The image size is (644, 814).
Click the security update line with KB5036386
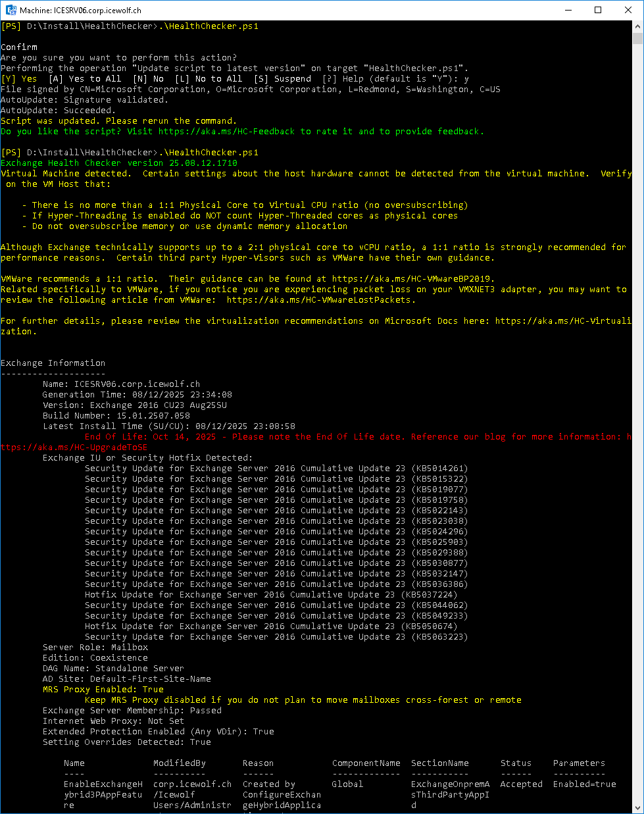click(276, 584)
